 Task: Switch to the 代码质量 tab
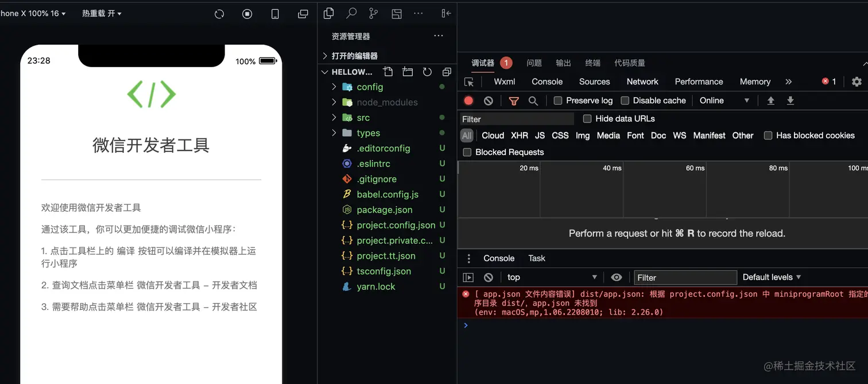click(630, 63)
